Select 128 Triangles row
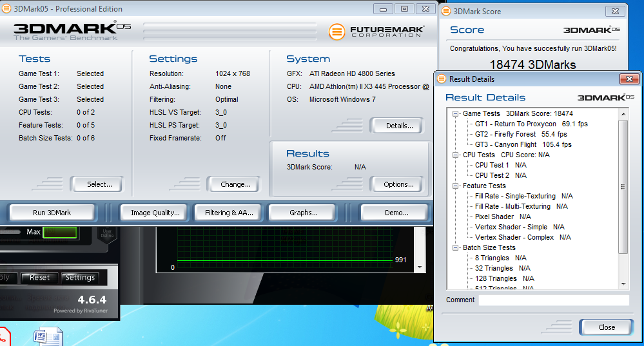The height and width of the screenshot is (346, 644). pyautogui.click(x=504, y=278)
